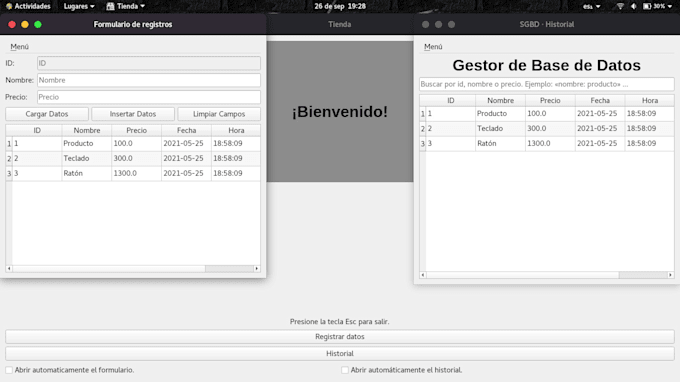The width and height of the screenshot is (680, 382).
Task: Click the Precio input field
Action: click(x=149, y=97)
